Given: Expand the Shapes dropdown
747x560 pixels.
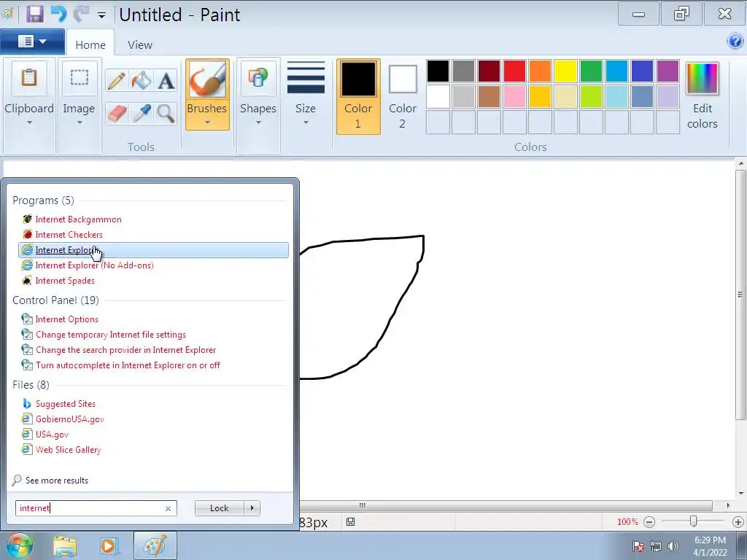Looking at the screenshot, I should (258, 122).
